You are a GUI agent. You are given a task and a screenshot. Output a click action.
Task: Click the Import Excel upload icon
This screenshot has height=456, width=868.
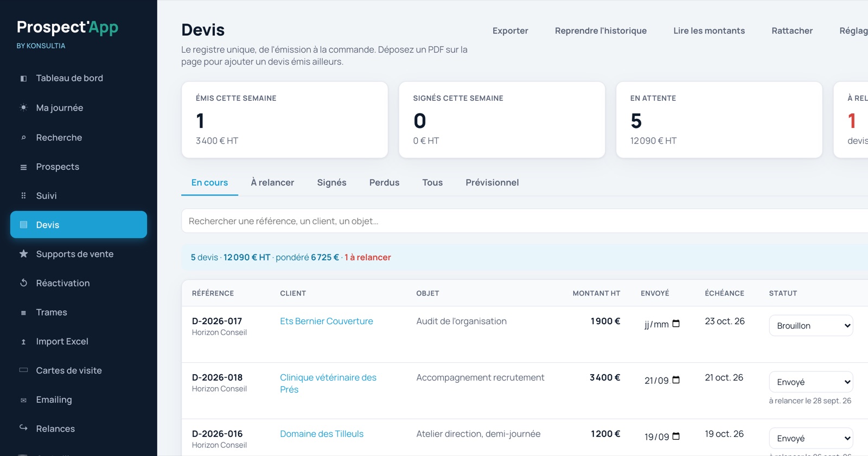[x=23, y=342]
